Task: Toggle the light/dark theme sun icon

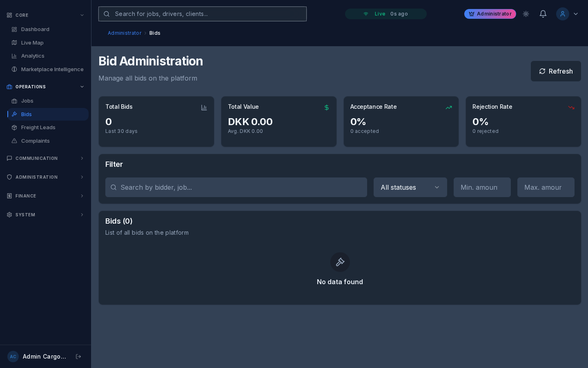Action: tap(526, 14)
